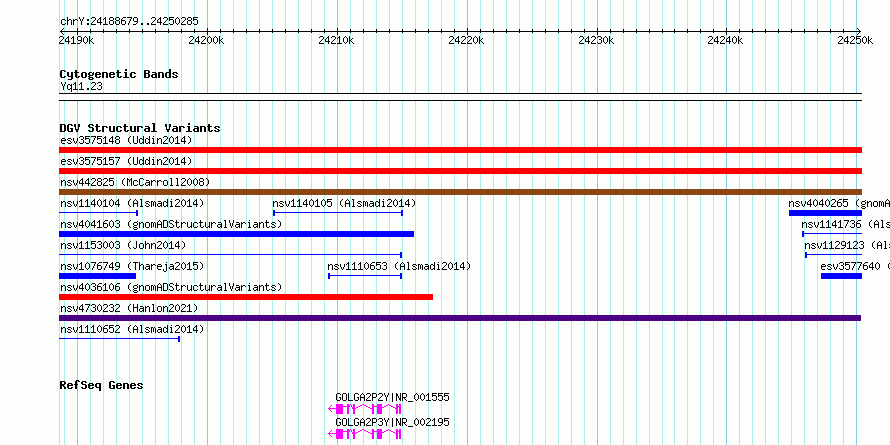Image resolution: width=890 pixels, height=445 pixels.
Task: Select the red bar under the esv3575157 label
Action: click(x=460, y=171)
